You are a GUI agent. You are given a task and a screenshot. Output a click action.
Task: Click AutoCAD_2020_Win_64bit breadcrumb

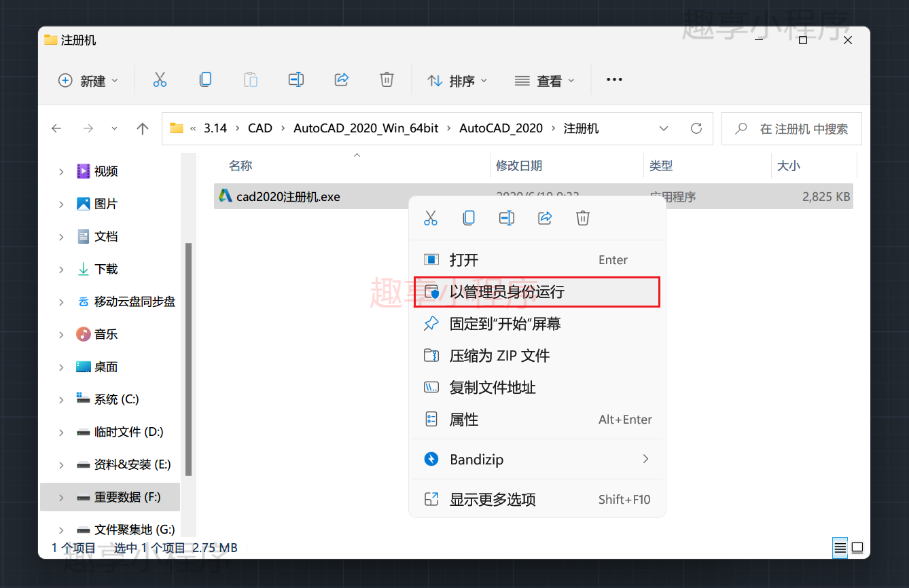(x=366, y=128)
